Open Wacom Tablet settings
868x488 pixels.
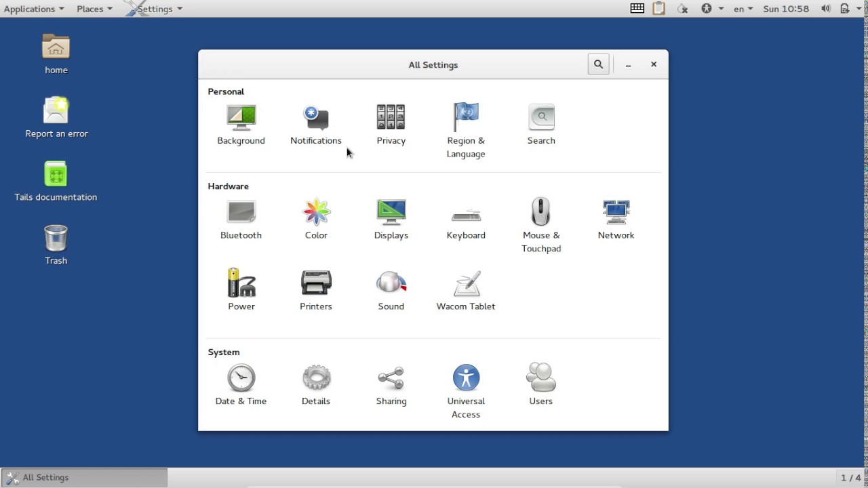tap(466, 290)
